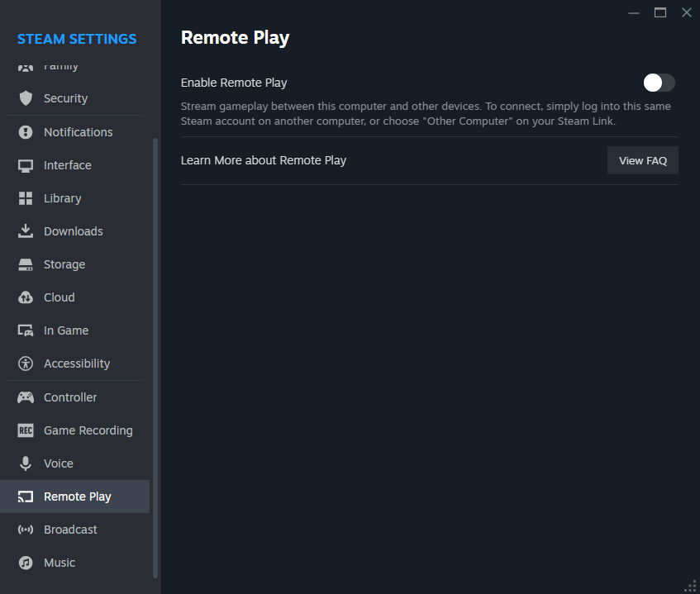The width and height of the screenshot is (700, 594).
Task: Click the Storage drive icon
Action: pos(26,264)
